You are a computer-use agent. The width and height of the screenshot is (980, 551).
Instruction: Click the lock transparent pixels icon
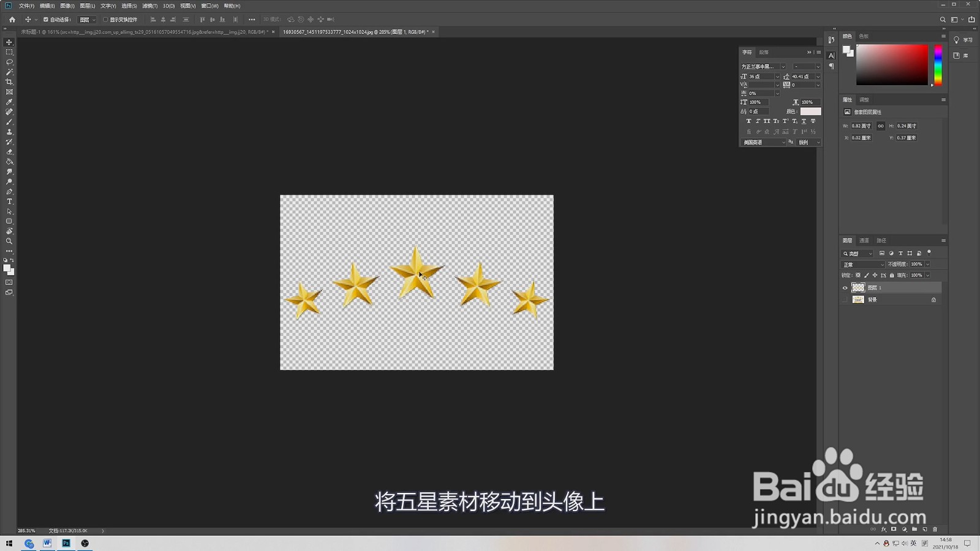tap(858, 275)
